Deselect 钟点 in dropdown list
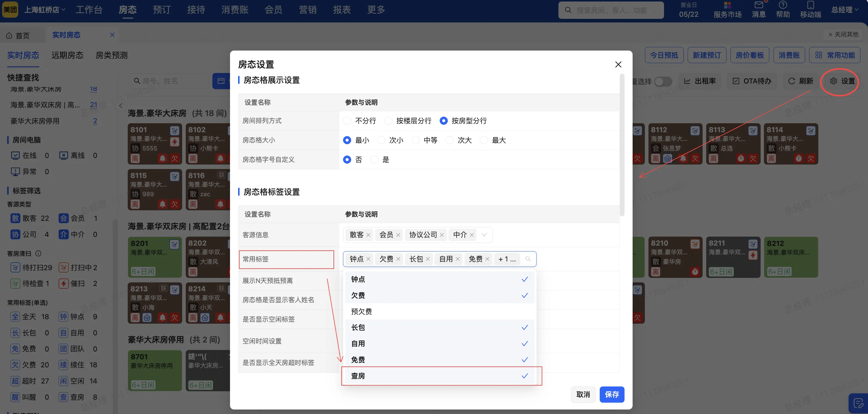Screen dimensions: 868x414 click(439, 279)
